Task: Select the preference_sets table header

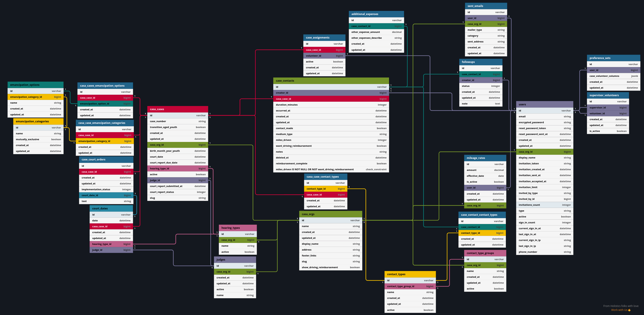Action: [613, 58]
